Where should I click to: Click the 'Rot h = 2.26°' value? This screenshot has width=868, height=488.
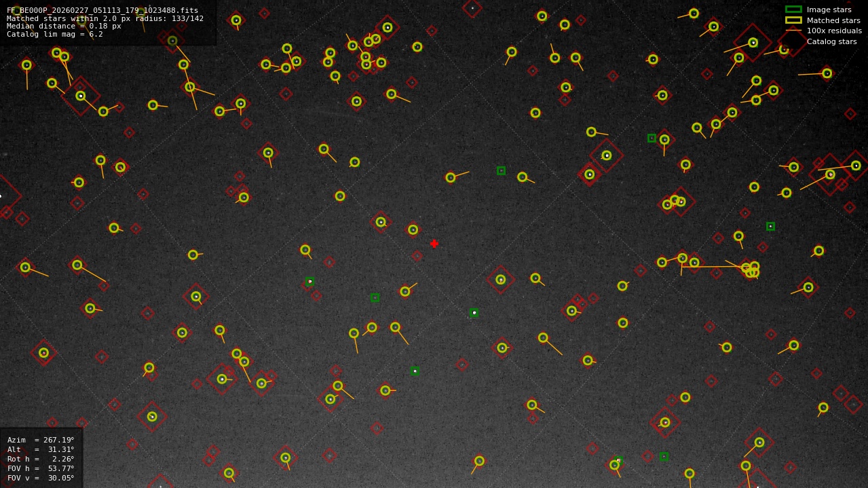[41, 459]
